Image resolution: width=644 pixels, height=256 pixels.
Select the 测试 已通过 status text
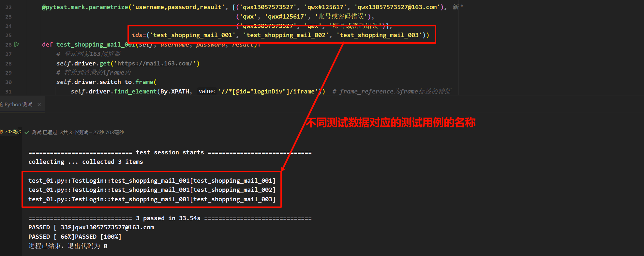tap(78, 132)
